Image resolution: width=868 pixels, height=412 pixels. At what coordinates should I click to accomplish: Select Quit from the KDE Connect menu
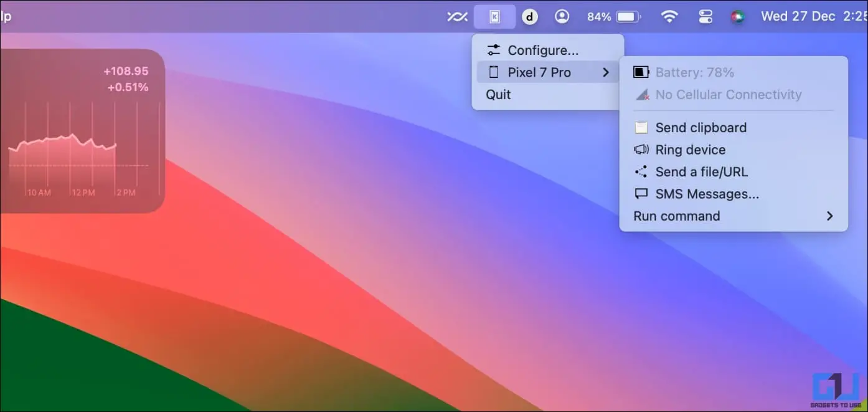[x=498, y=95]
